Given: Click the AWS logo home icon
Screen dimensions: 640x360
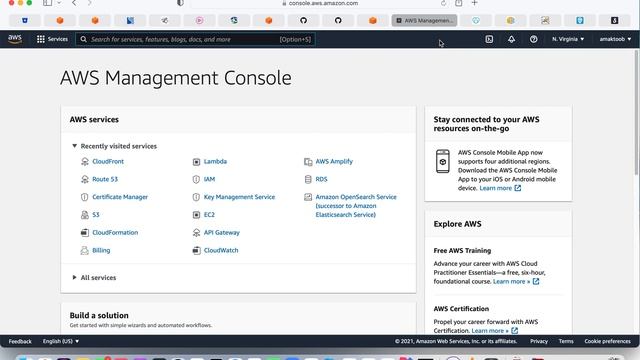Looking at the screenshot, I should (x=15, y=39).
